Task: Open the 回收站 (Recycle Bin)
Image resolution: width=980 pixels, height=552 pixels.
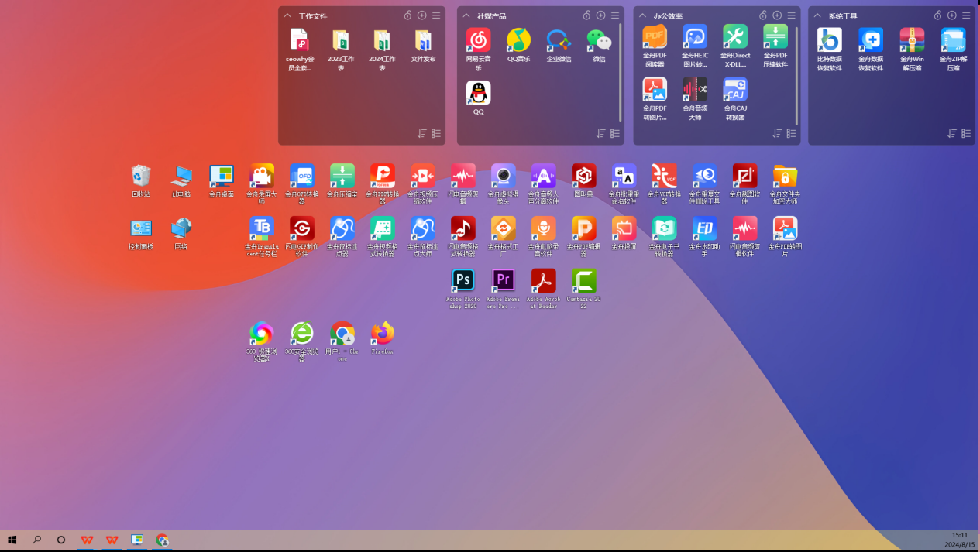Action: click(141, 177)
